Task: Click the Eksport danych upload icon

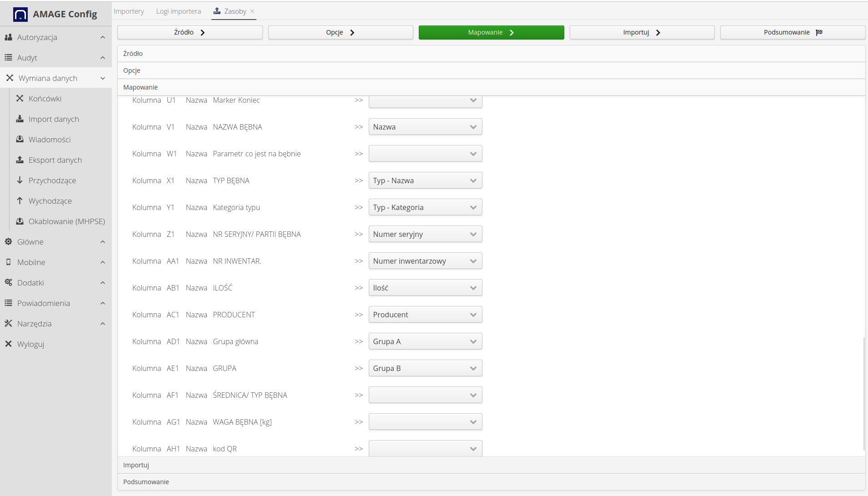Action: coord(20,160)
